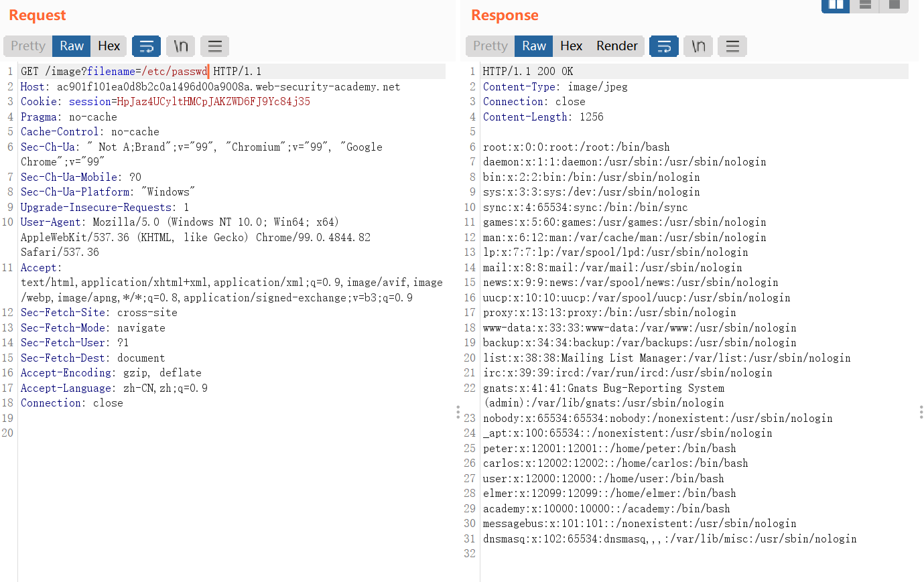Click the dnsmasq passwd entry line
The height and width of the screenshot is (582, 924).
click(x=670, y=538)
